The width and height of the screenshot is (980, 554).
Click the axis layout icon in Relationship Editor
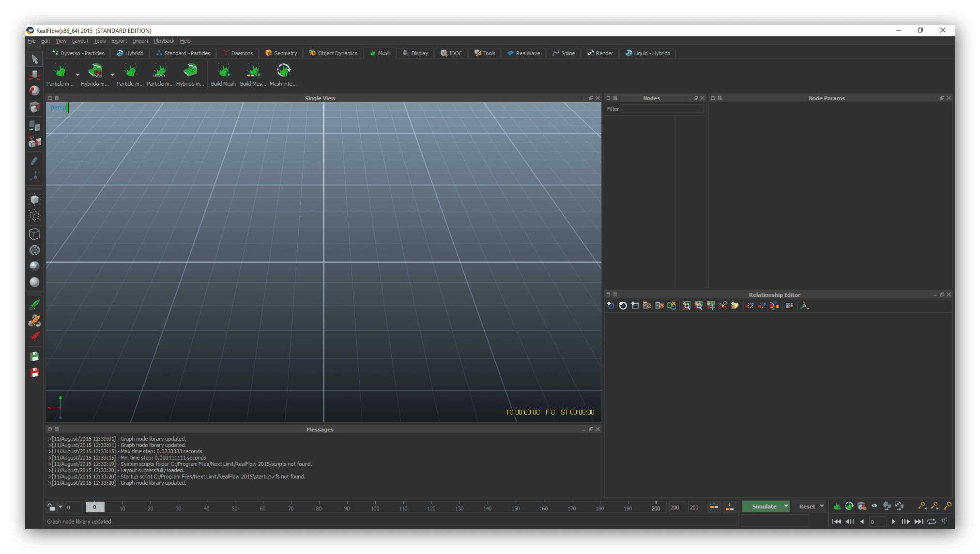(x=804, y=306)
